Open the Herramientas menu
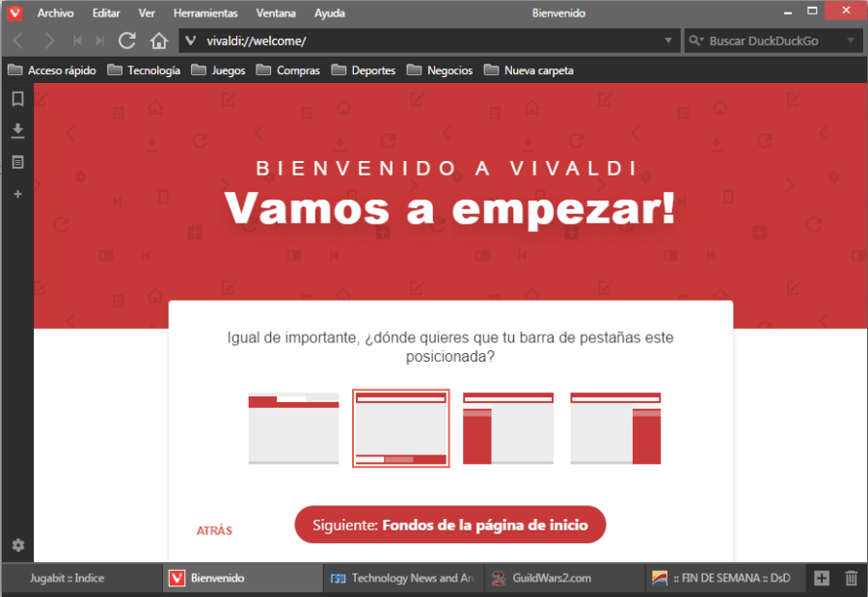 (205, 13)
